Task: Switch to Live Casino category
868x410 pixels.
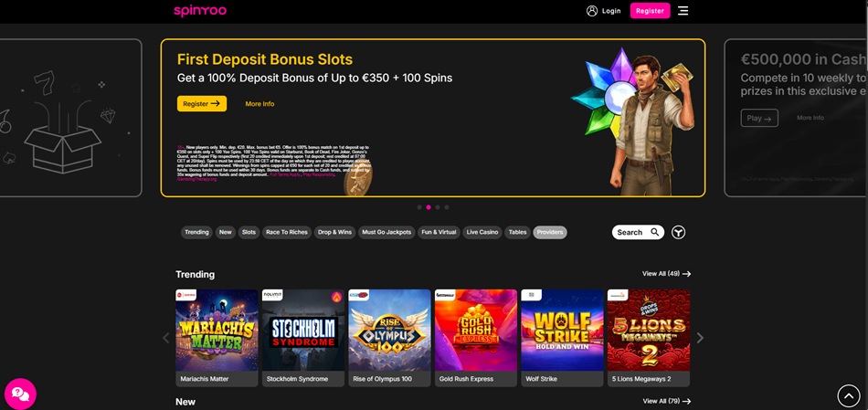Action: coord(482,232)
